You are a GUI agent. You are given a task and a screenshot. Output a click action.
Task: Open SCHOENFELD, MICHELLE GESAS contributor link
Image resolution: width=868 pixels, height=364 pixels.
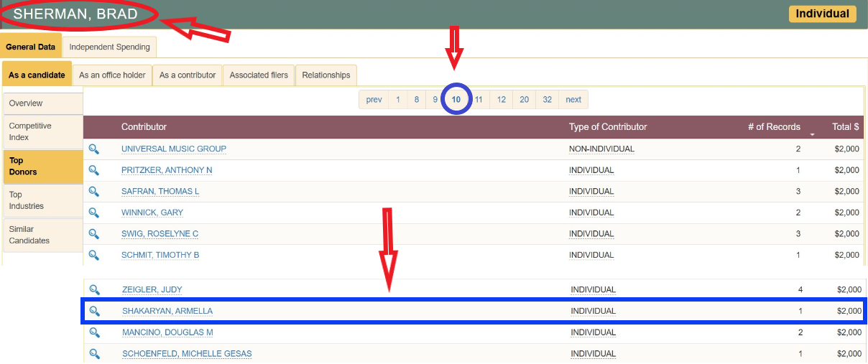(x=187, y=354)
